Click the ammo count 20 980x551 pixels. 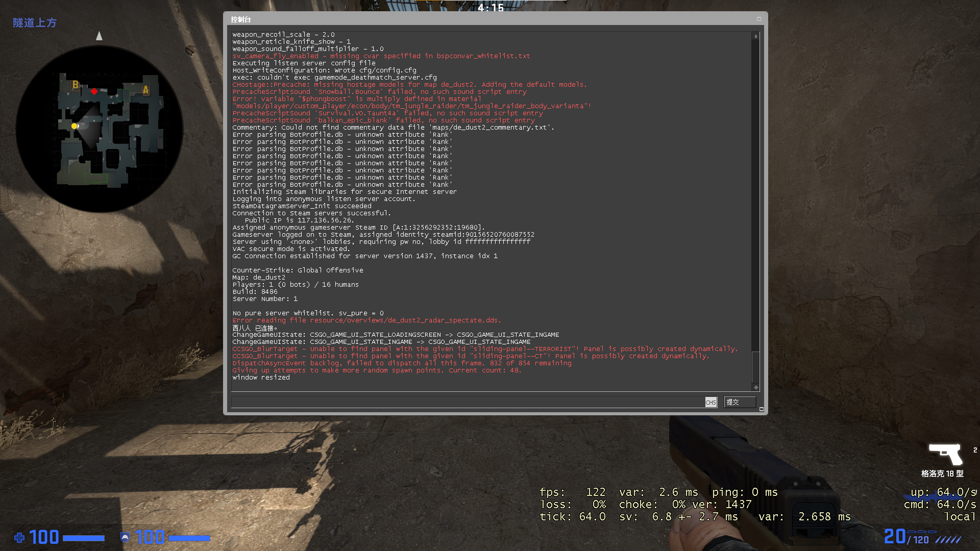[x=895, y=536]
